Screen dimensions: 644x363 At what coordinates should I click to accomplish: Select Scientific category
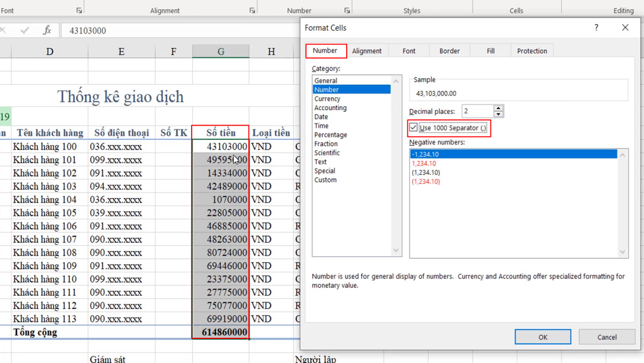352,153
